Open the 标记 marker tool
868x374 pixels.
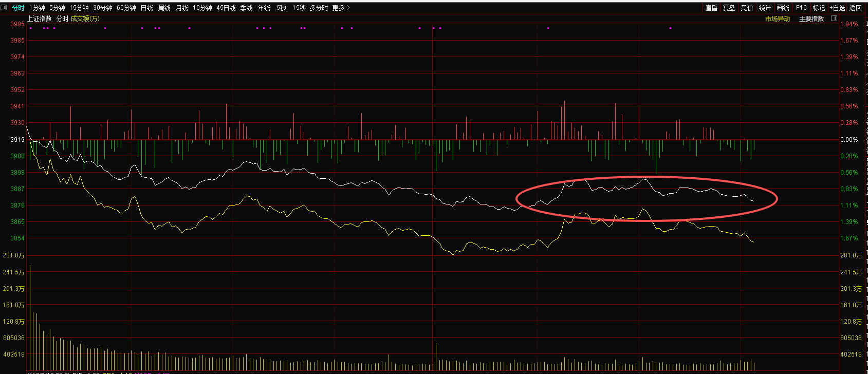(819, 8)
